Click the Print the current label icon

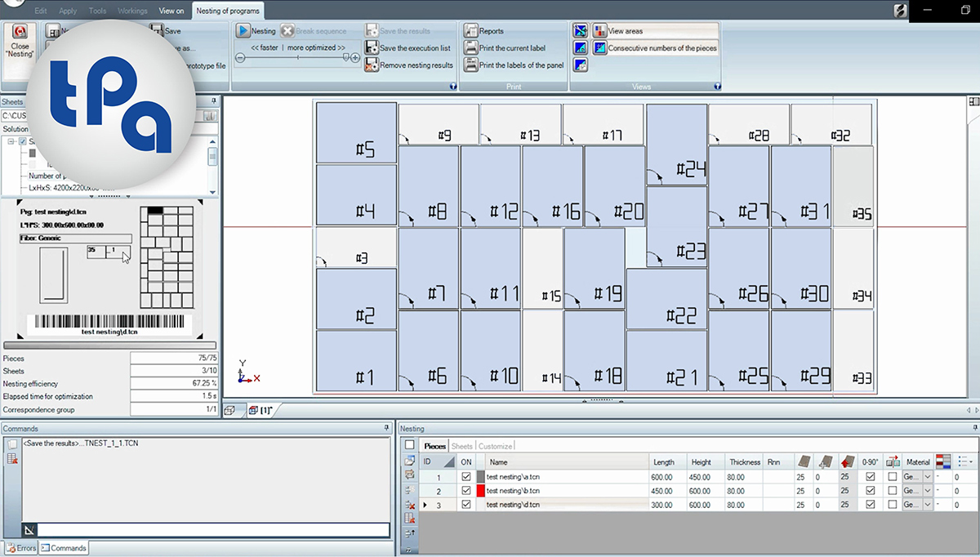(472, 47)
